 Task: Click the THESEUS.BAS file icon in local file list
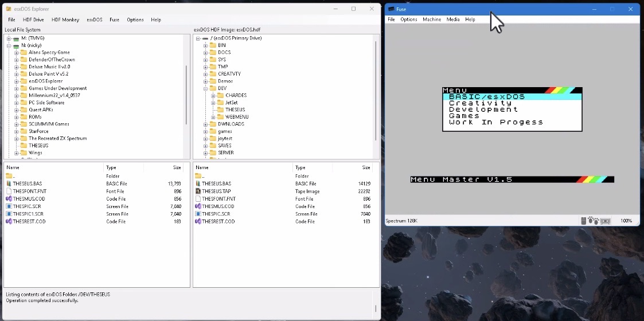click(9, 183)
